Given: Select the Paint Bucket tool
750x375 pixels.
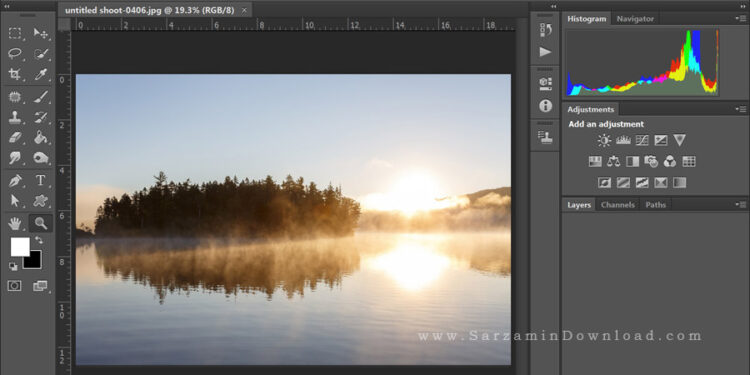Looking at the screenshot, I should [41, 137].
